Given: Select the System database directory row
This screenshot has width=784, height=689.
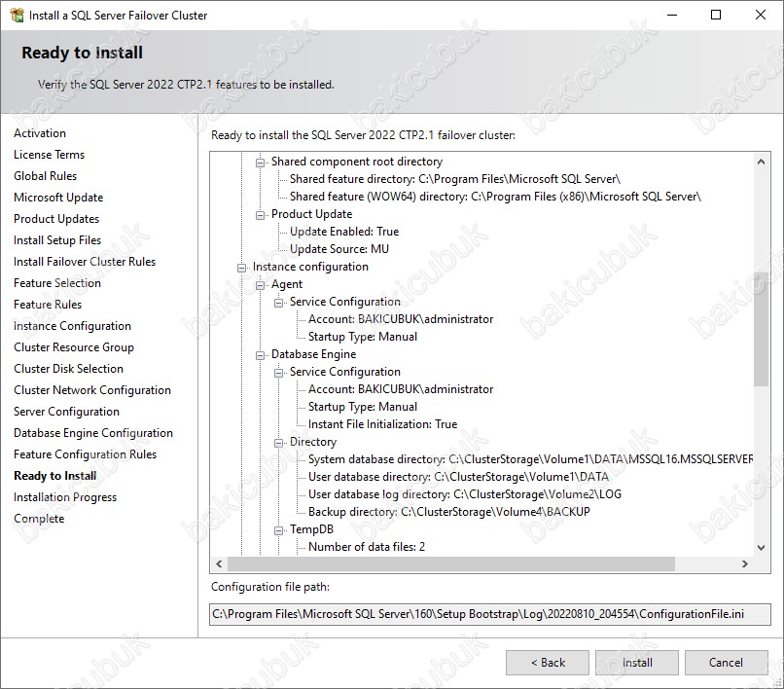Looking at the screenshot, I should [530, 459].
